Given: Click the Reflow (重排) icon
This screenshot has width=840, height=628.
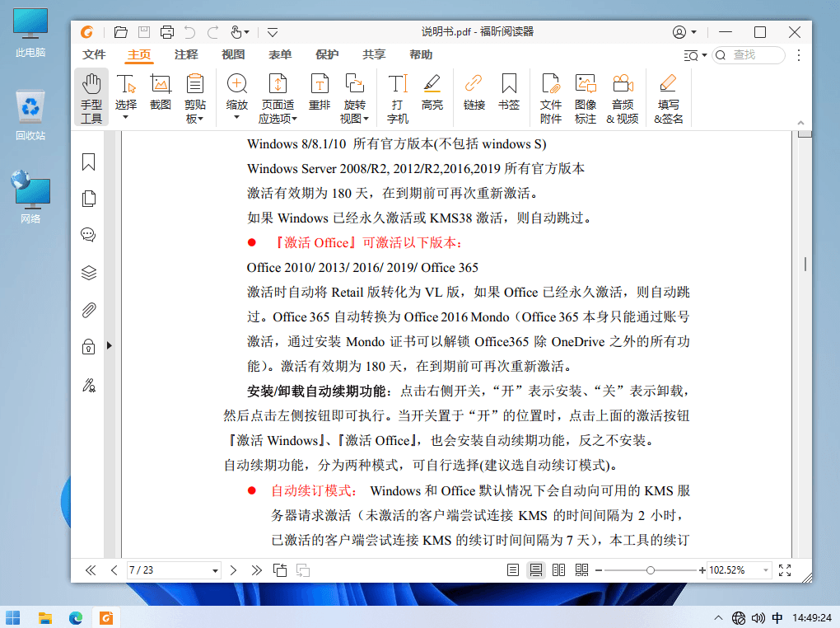Looking at the screenshot, I should coord(320,84).
